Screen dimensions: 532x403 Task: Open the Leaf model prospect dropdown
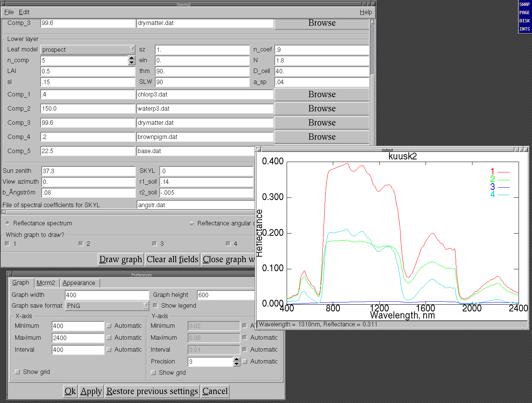tap(88, 50)
